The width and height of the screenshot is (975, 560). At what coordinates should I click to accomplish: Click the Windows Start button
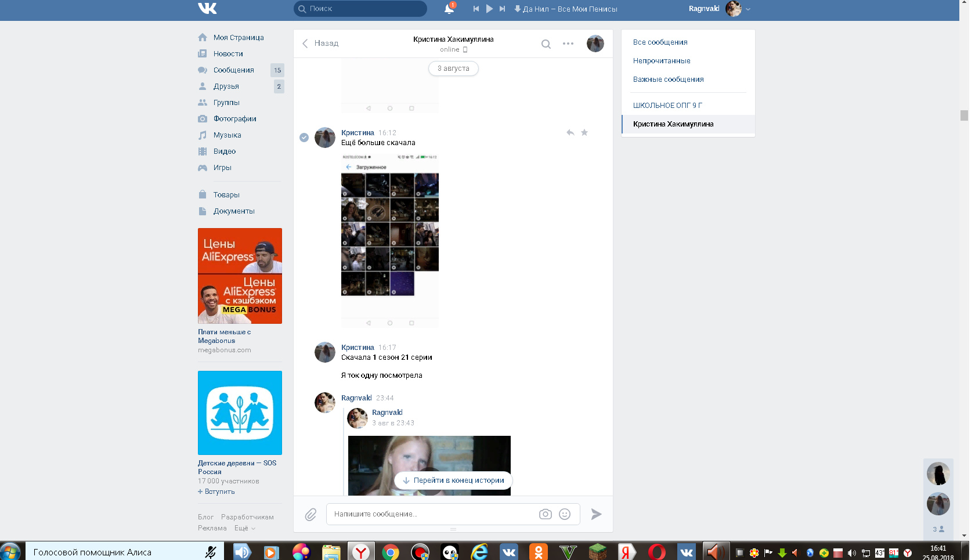(10, 551)
